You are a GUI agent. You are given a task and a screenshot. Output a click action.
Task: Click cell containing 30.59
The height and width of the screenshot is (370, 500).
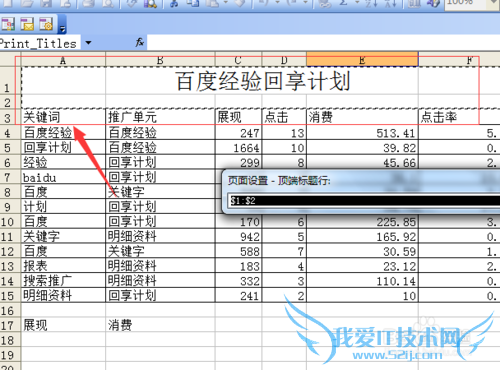362,251
